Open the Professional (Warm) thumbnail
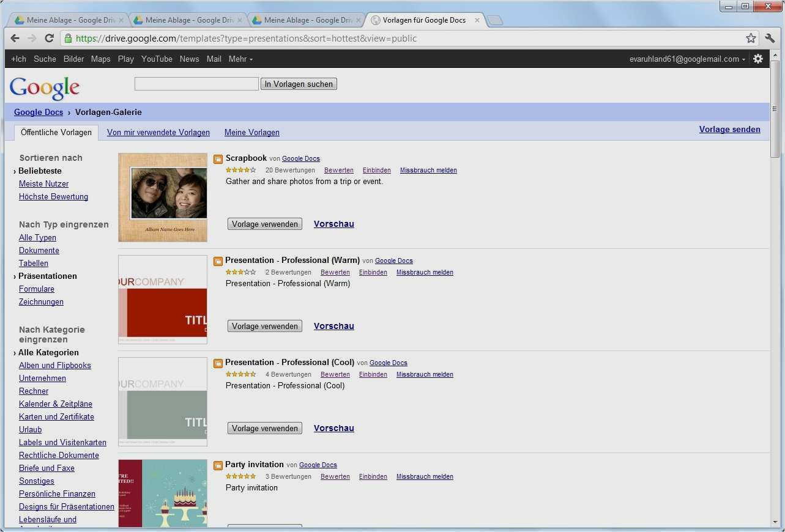The width and height of the screenshot is (785, 532). pos(163,300)
